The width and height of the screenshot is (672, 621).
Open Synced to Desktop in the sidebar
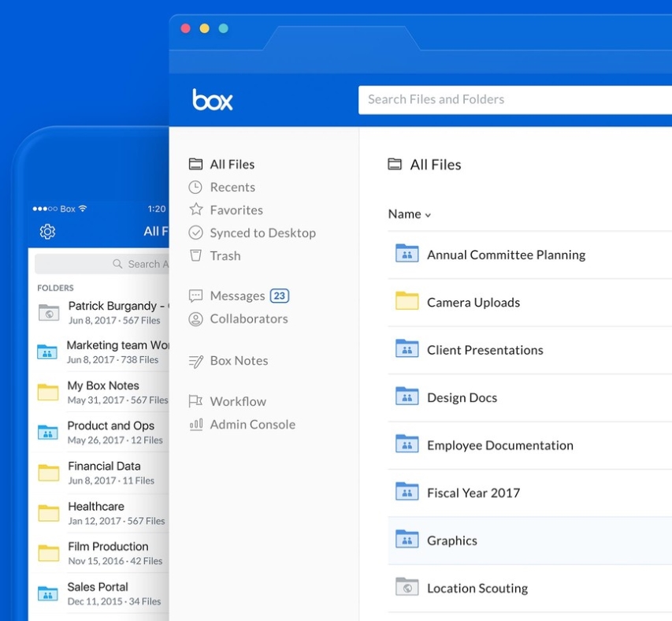point(262,233)
